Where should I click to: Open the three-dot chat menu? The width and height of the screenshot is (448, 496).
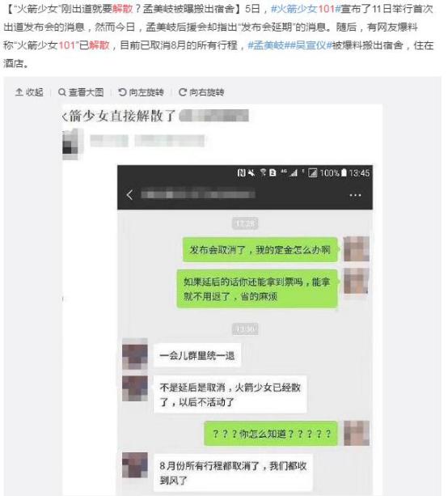pos(355,195)
